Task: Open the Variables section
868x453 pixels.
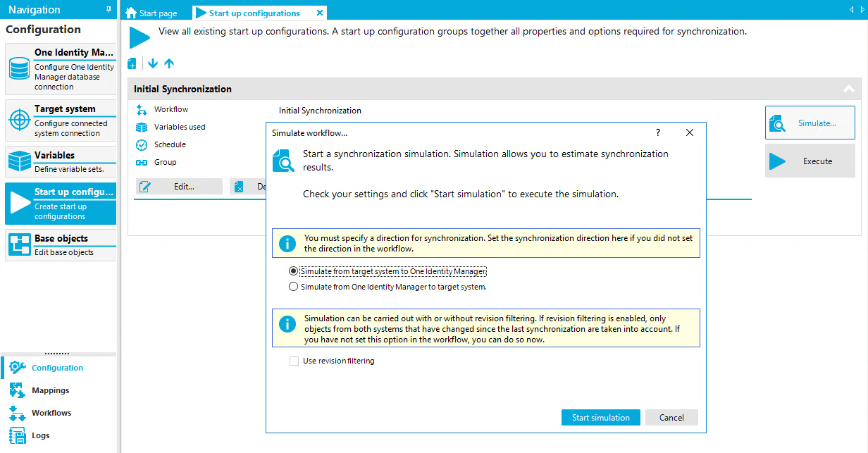Action: click(x=61, y=162)
